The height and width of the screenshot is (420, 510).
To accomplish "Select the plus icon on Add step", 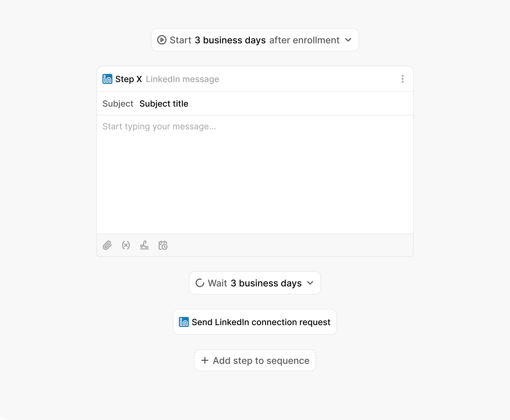I will pyautogui.click(x=205, y=361).
